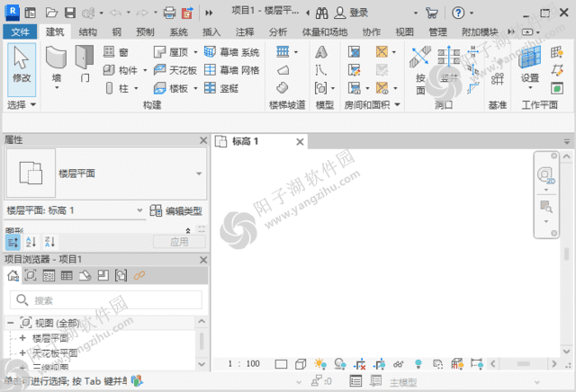This screenshot has height=392, width=576.
Task: Click the 设置 work plane tool
Action: pos(530,66)
